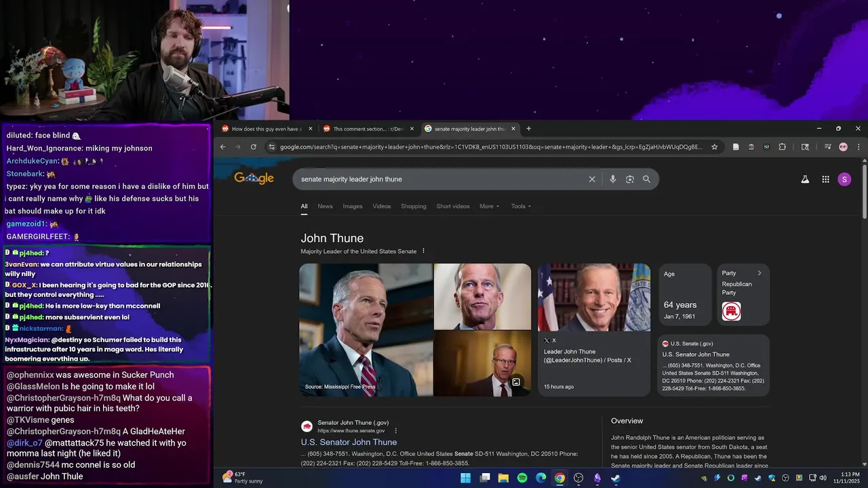Open Microsoft Edge from the taskbar
Screen dimensions: 868x488
pyautogui.click(x=541, y=478)
